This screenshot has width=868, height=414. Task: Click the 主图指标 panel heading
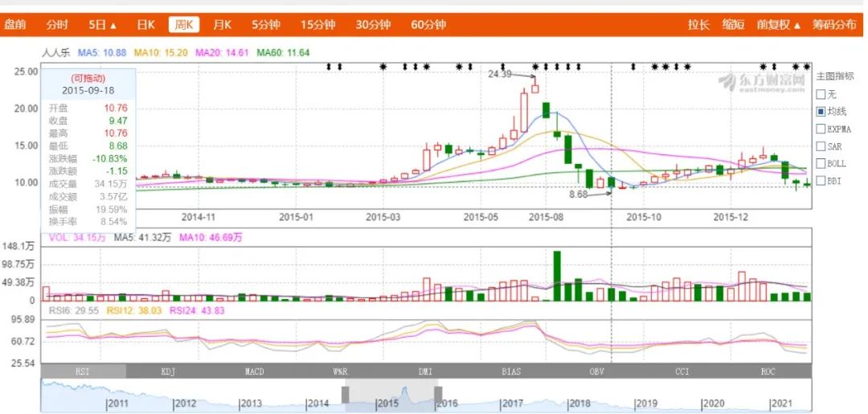835,76
